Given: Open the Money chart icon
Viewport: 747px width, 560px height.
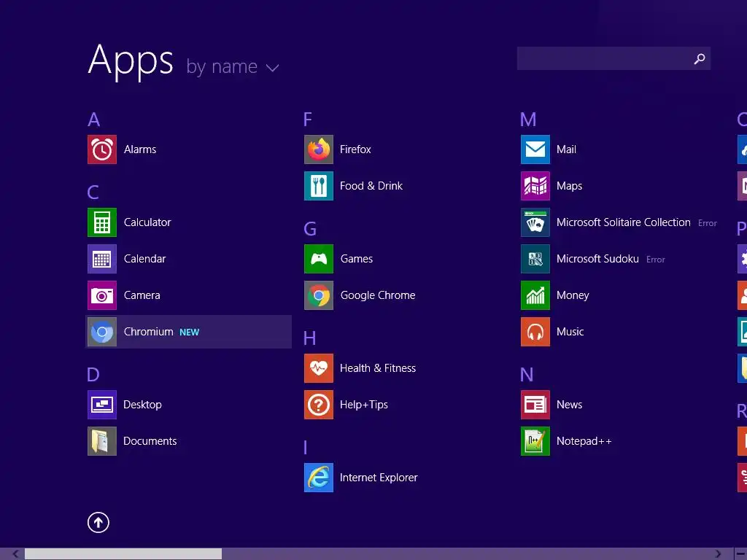Looking at the screenshot, I should (535, 295).
